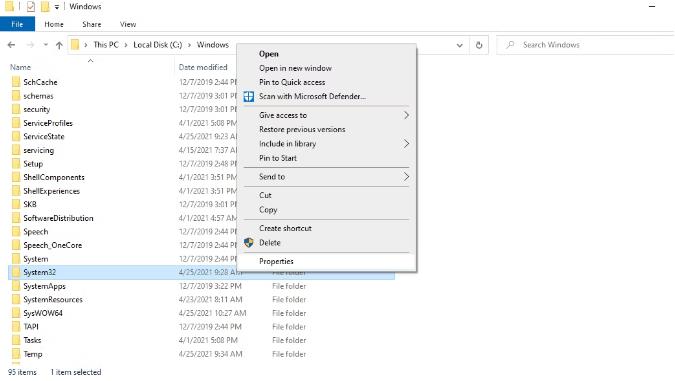Select the ServiceState folder

point(43,136)
